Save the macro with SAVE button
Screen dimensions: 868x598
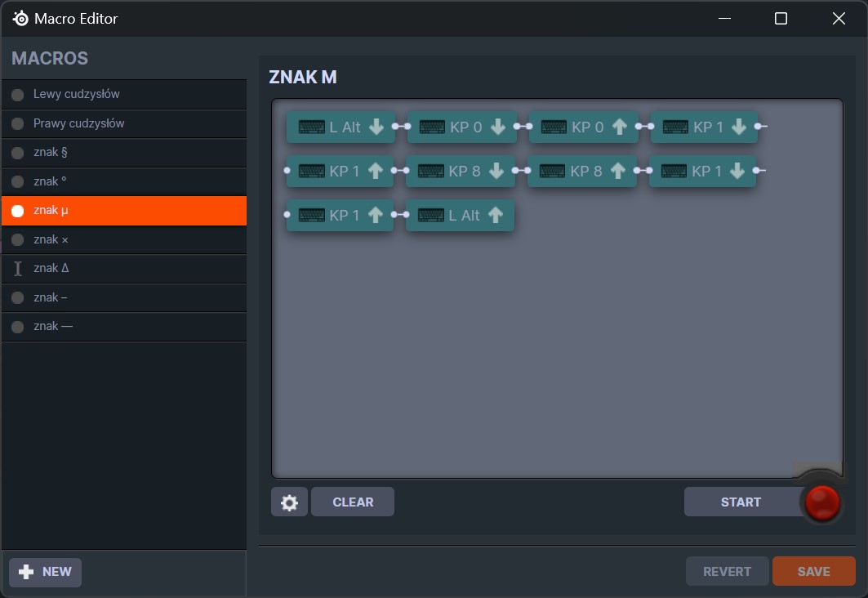[x=813, y=572]
